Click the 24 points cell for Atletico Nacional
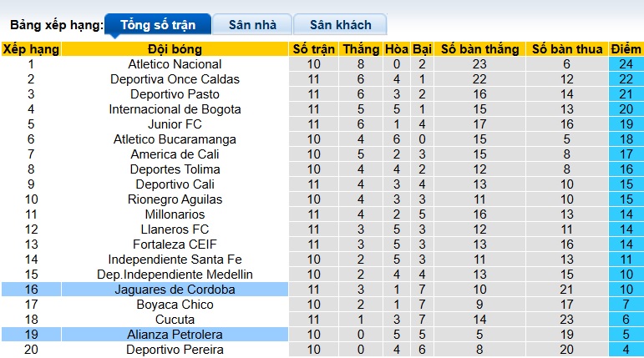This screenshot has height=358, width=644. pos(626,64)
